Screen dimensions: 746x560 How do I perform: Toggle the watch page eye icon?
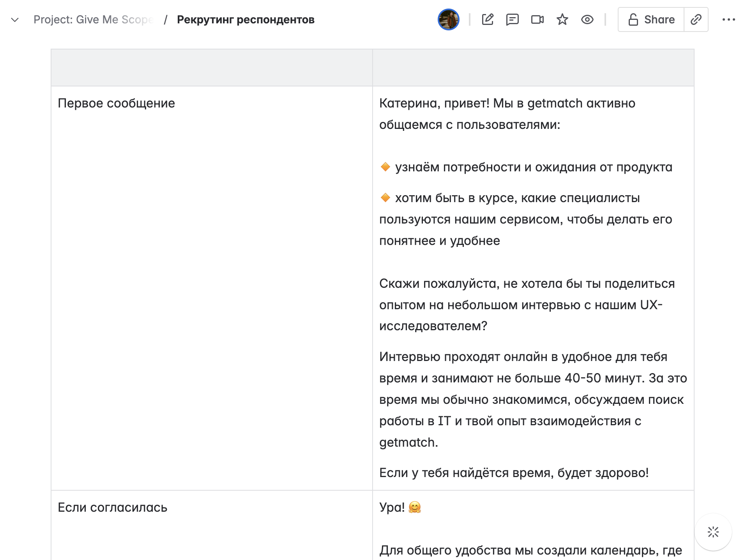(x=587, y=19)
